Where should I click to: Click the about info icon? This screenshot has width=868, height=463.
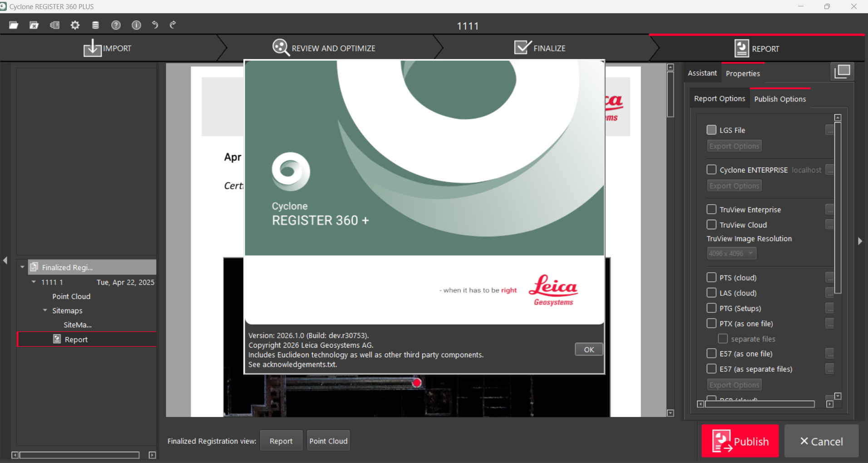(x=136, y=25)
